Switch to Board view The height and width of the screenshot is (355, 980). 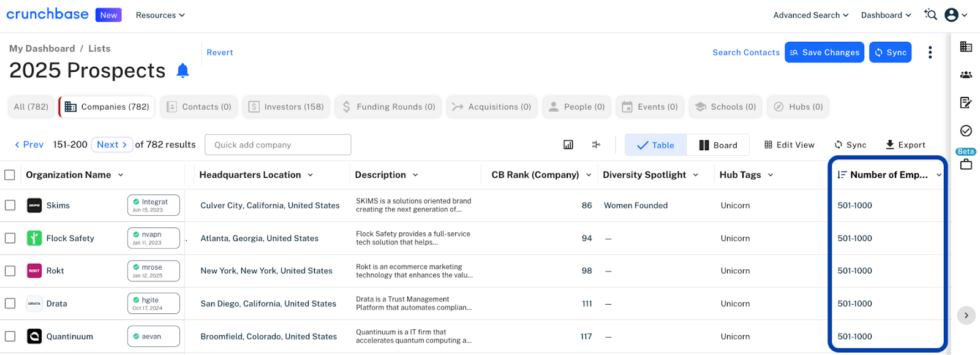(x=718, y=145)
